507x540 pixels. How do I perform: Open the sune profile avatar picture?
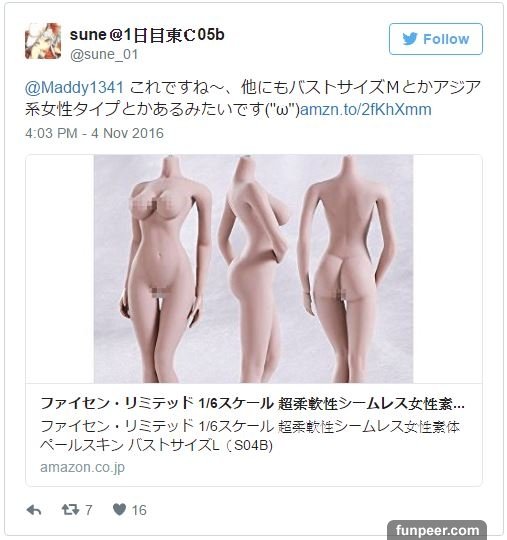(43, 41)
